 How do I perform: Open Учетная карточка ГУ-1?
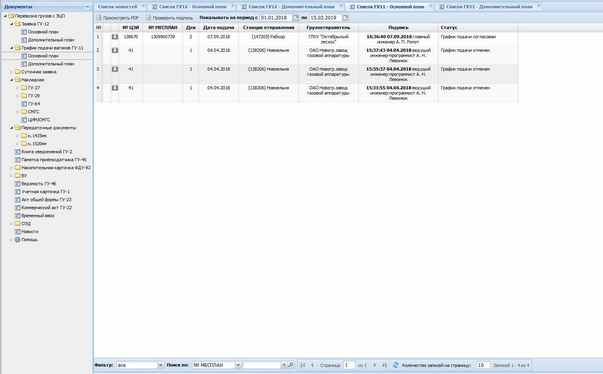point(45,191)
